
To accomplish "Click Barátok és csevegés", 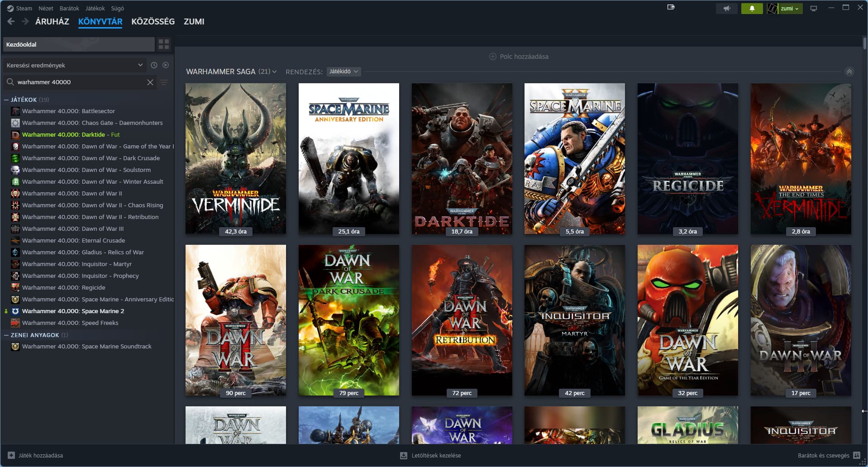I will point(823,455).
